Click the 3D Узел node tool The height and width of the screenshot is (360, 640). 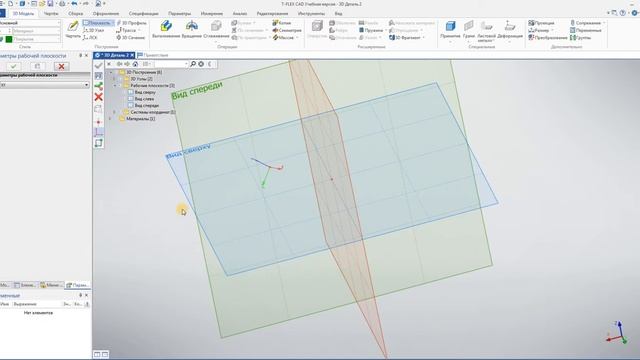[x=93, y=30]
